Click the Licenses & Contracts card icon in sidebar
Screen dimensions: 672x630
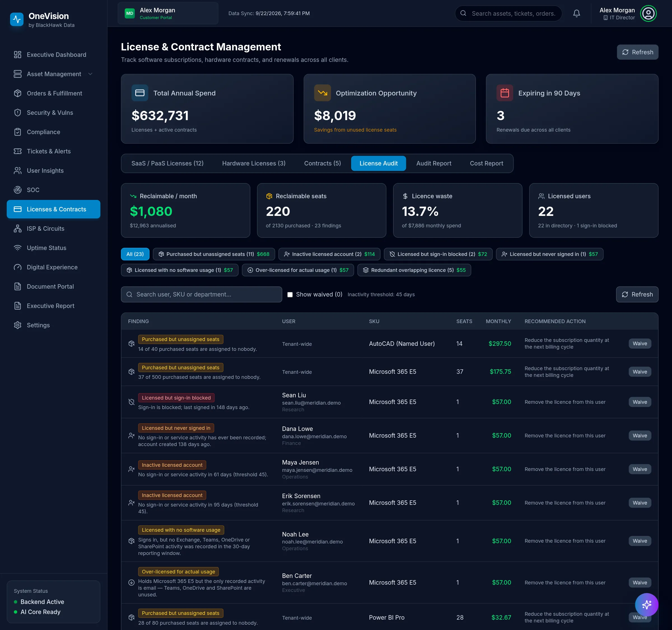click(18, 209)
